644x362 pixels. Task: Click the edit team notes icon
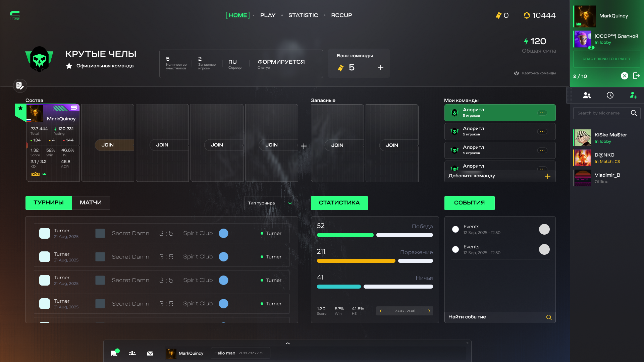tap(20, 86)
